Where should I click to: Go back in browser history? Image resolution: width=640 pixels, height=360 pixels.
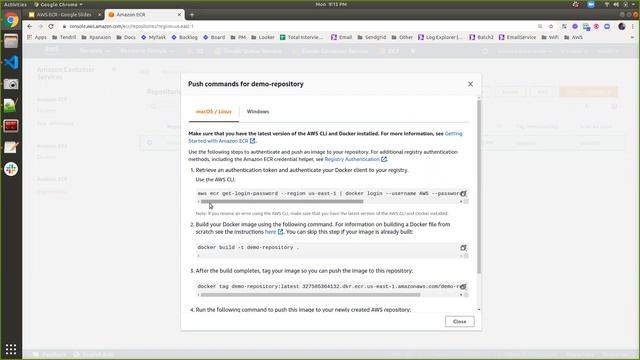tap(29, 26)
